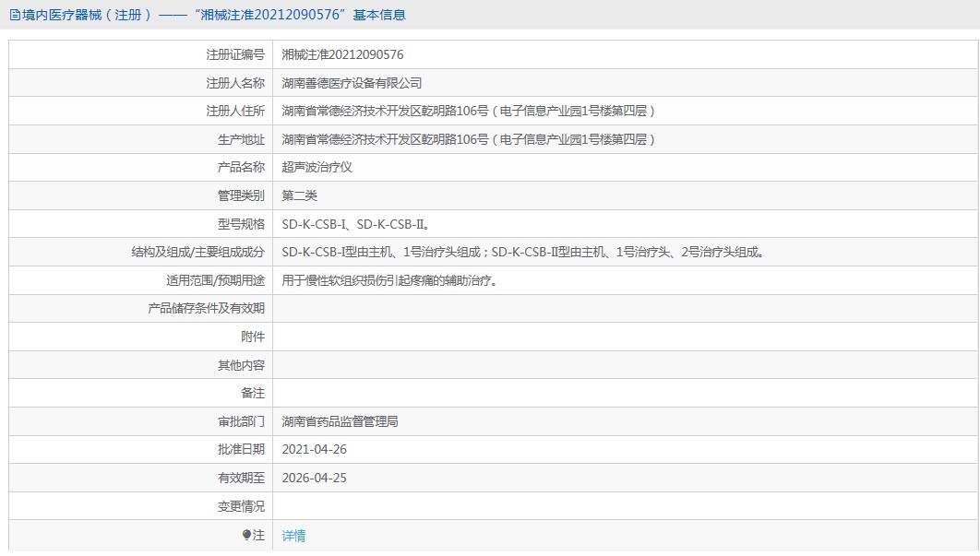The height and width of the screenshot is (556, 980).
Task: Select the expiry date 2026-04-25
Action: (315, 478)
